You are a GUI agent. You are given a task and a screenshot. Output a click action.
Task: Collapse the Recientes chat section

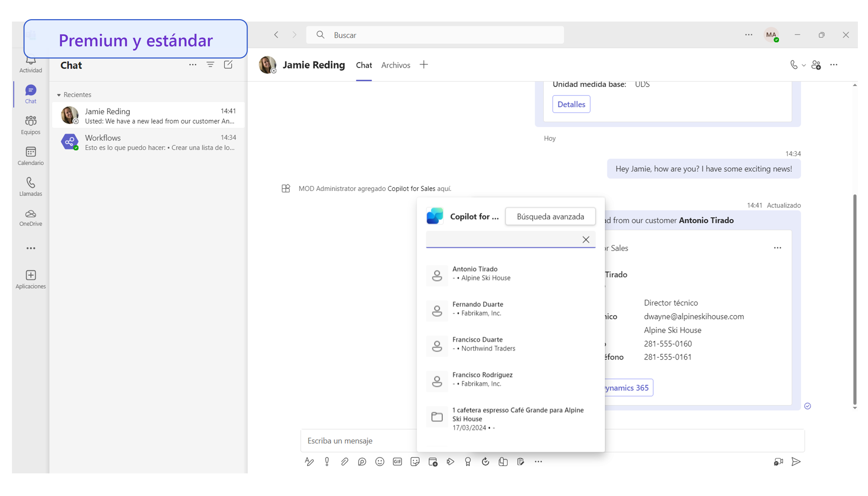tap(59, 95)
